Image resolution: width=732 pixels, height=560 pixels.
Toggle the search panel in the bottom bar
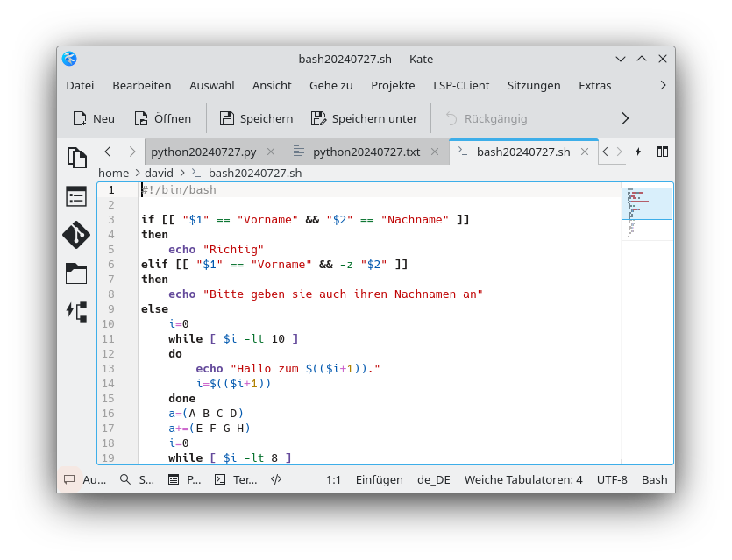point(137,479)
